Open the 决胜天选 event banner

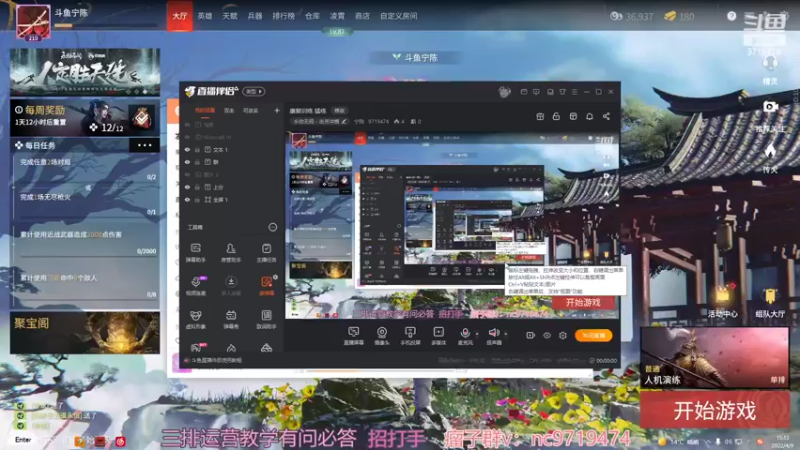pyautogui.click(x=85, y=72)
